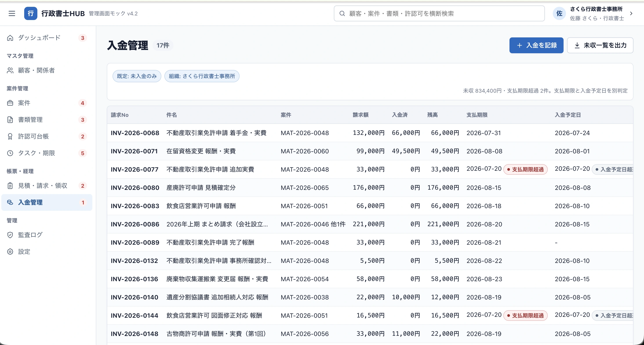Focus the 顧客・案件・書類・許認可 search field
Screen dimensions: 644x345
pyautogui.click(x=439, y=13)
